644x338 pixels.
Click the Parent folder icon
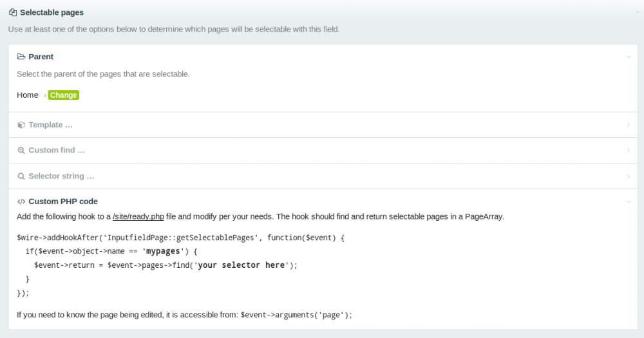point(21,57)
